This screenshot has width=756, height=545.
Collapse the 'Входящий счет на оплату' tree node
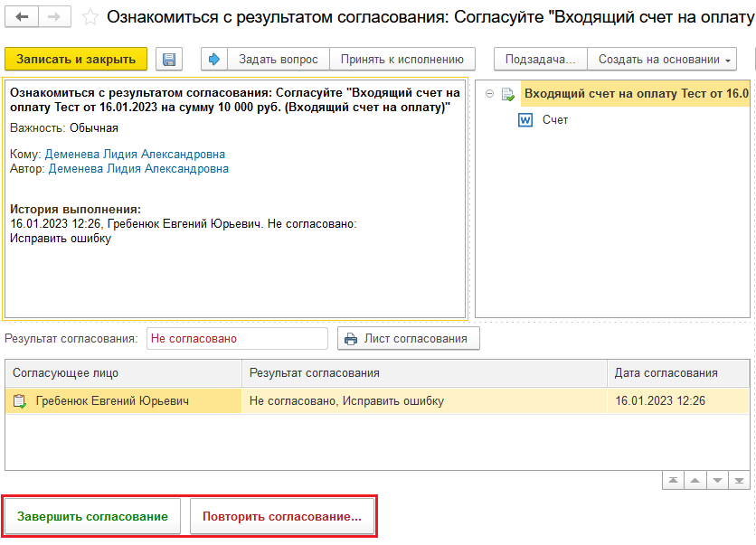pyautogui.click(x=489, y=93)
